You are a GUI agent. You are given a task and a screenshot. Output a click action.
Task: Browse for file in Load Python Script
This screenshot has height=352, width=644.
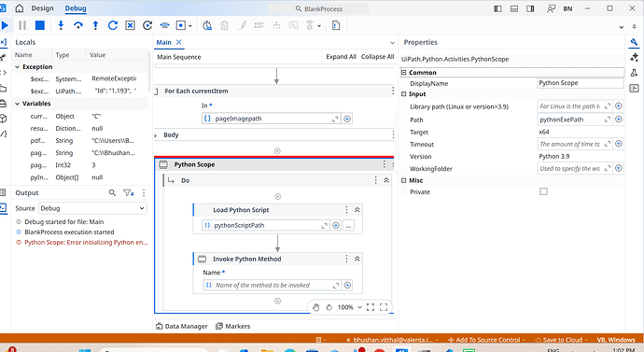point(348,226)
